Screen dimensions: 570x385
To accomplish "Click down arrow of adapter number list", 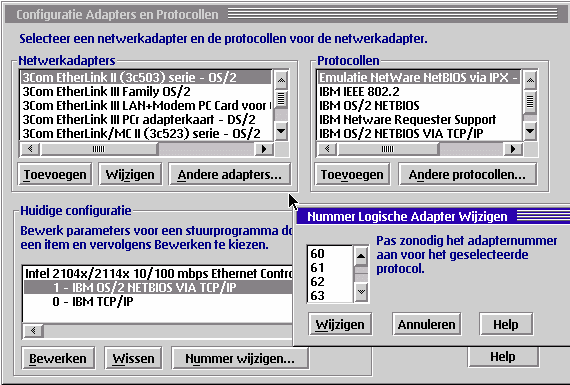I will (361, 292).
